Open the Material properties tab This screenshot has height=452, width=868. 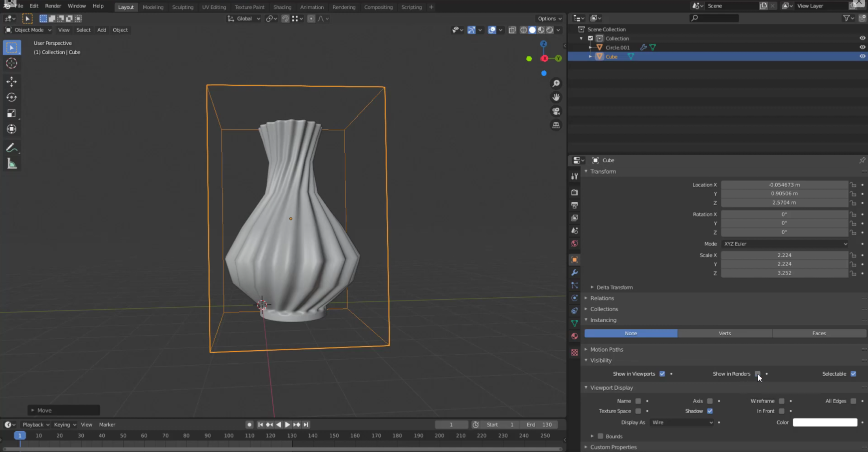click(x=575, y=336)
